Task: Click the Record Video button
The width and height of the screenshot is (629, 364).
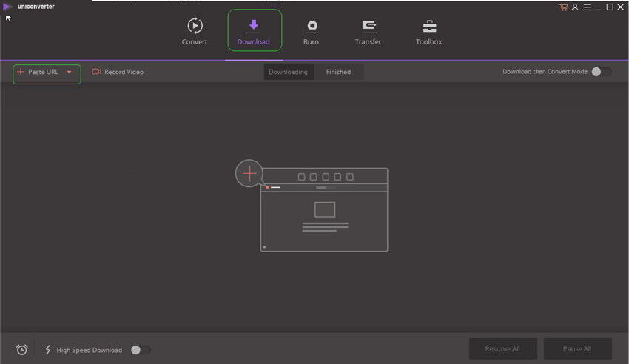Action: point(118,72)
